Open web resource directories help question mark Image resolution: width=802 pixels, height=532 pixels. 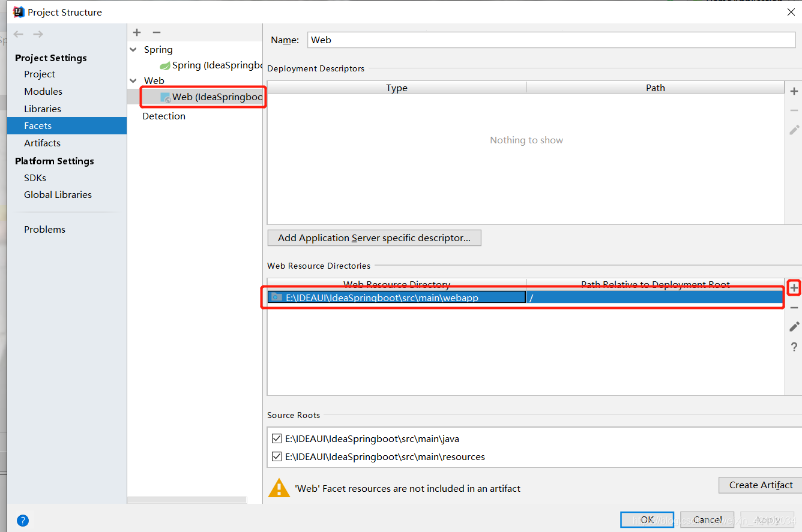(794, 347)
